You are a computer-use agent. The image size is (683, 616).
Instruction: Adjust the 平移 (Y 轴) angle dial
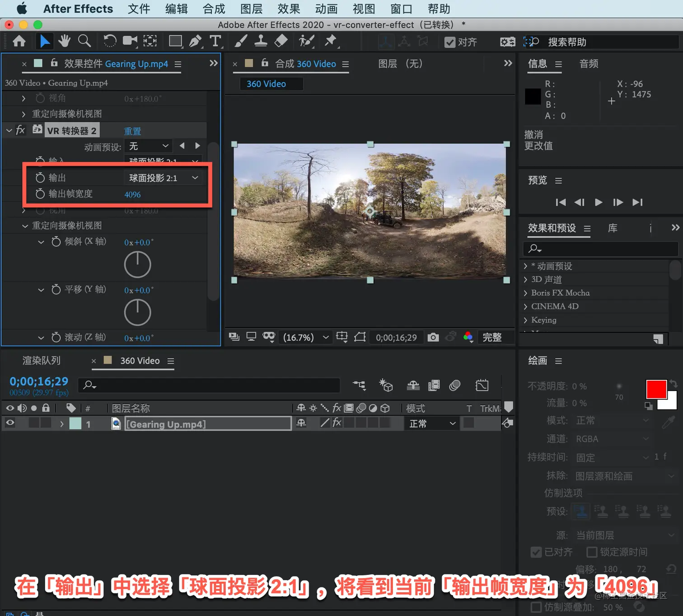(x=137, y=313)
